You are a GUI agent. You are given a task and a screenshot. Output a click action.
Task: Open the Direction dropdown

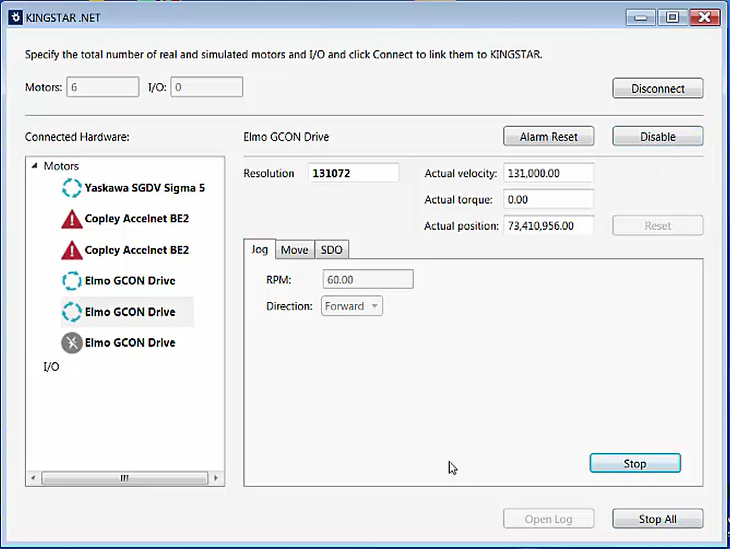tap(352, 306)
